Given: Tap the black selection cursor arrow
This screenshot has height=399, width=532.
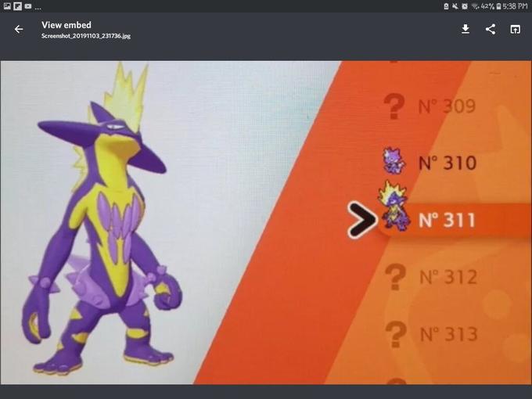Looking at the screenshot, I should (x=361, y=220).
